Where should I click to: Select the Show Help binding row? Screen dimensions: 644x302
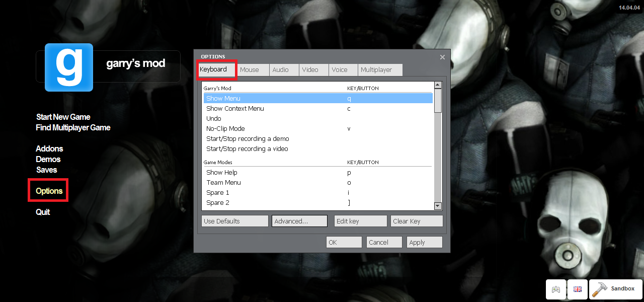(318, 172)
